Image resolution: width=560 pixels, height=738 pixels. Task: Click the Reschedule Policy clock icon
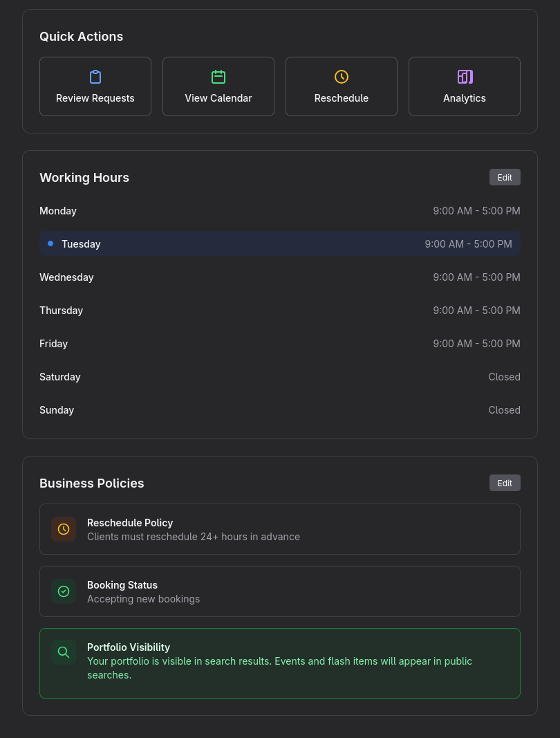click(x=64, y=529)
